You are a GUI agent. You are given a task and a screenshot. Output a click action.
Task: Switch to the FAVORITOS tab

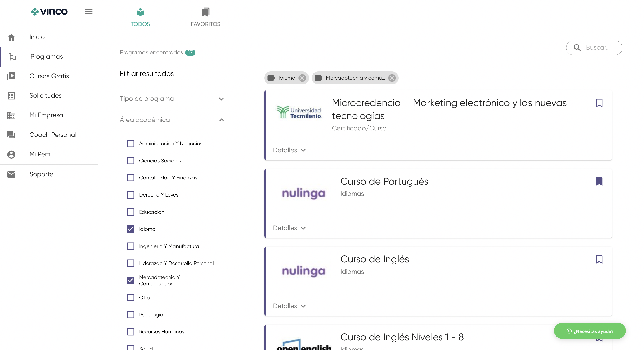click(205, 17)
